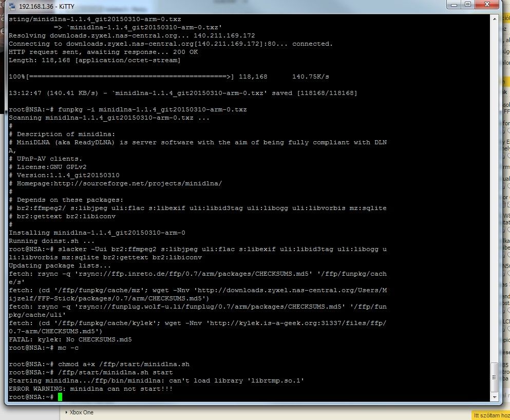Click the 'Connecting to downloads.zyxel.nas-central.org' connected line
Viewport: 510px width, 420px height.
[171, 44]
